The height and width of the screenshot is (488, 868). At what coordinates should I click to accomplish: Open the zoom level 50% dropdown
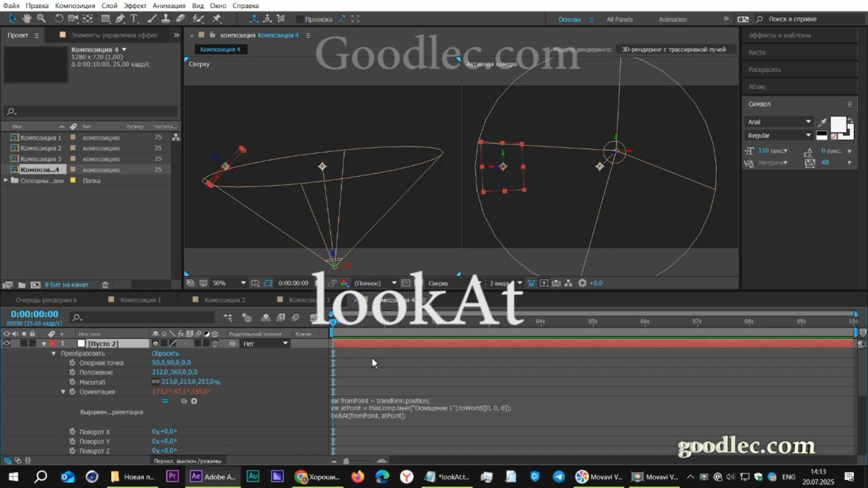pos(228,282)
